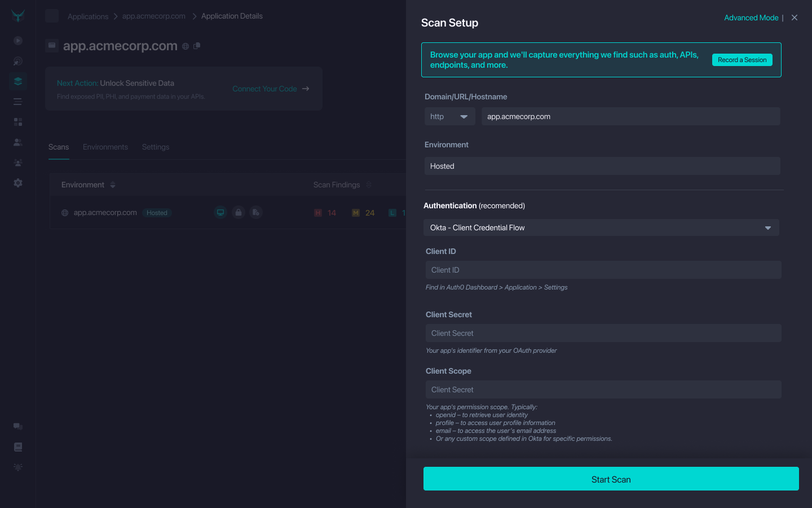Click the play icon in the sidebar
Screen dimensions: 812x508
coord(17,41)
